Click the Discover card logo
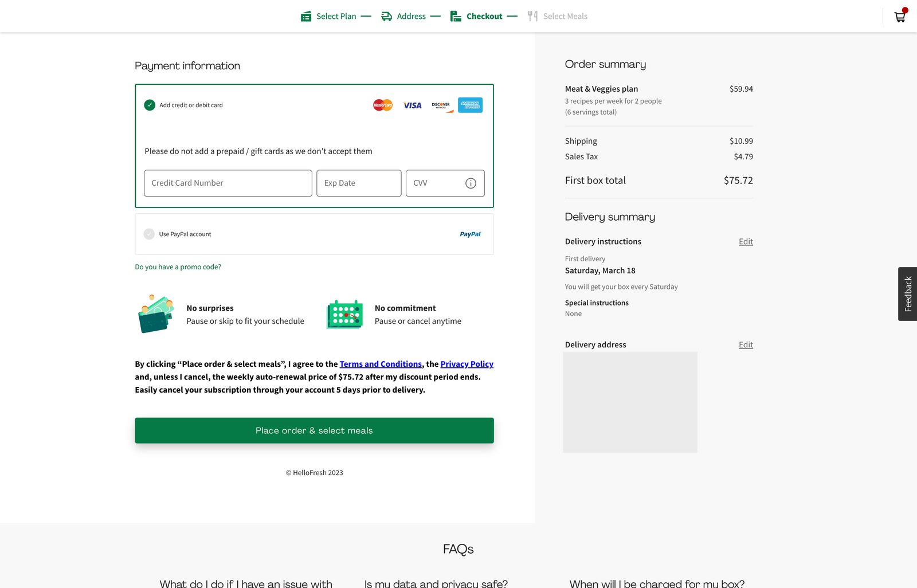The image size is (917, 588). [x=441, y=105]
